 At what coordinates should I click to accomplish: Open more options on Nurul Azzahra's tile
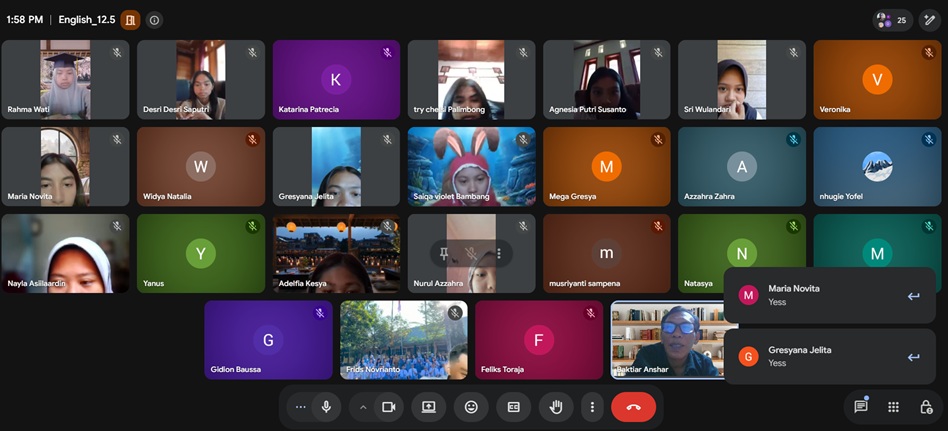click(499, 253)
